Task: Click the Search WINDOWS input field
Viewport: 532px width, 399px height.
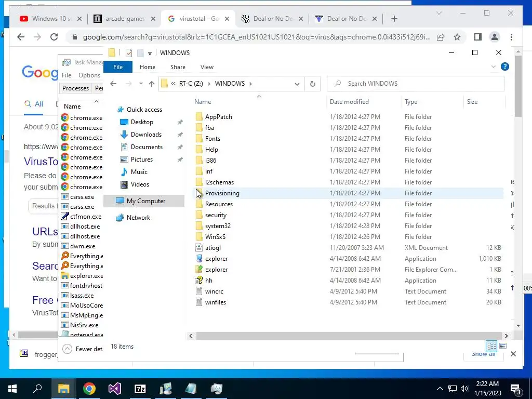Action: pos(415,84)
